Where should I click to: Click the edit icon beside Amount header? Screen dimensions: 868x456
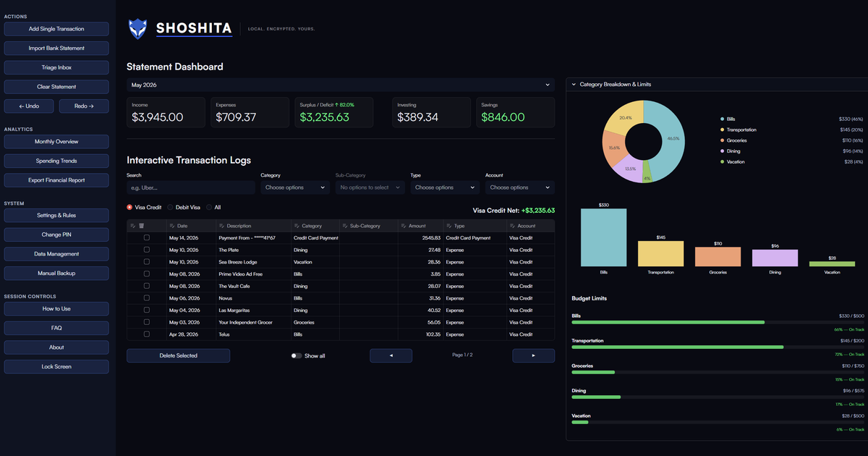point(403,226)
